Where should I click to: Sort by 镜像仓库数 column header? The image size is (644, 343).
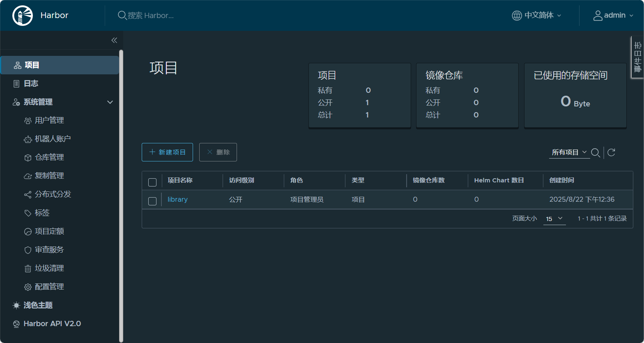coord(428,180)
